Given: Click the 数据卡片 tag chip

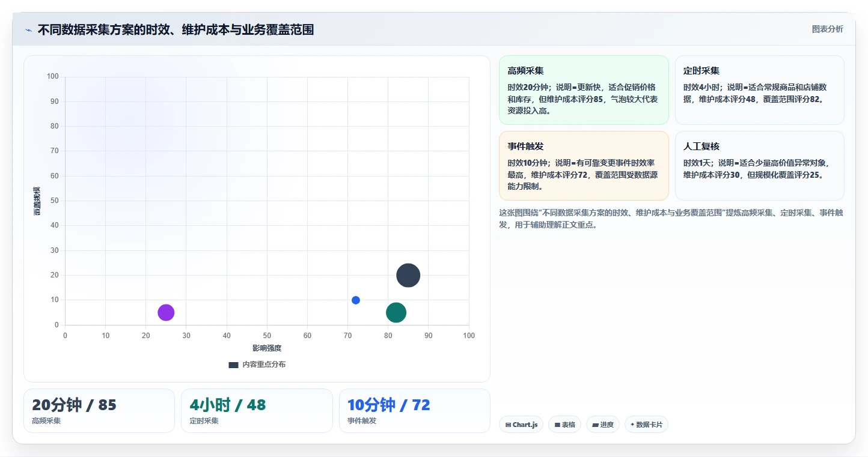Looking at the screenshot, I should 646,425.
